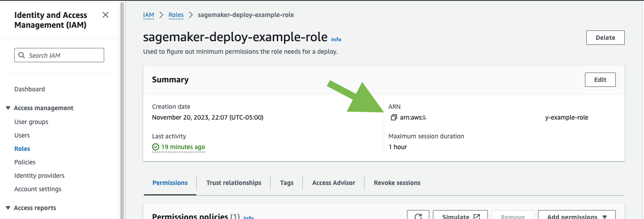Click the role description text

240,52
